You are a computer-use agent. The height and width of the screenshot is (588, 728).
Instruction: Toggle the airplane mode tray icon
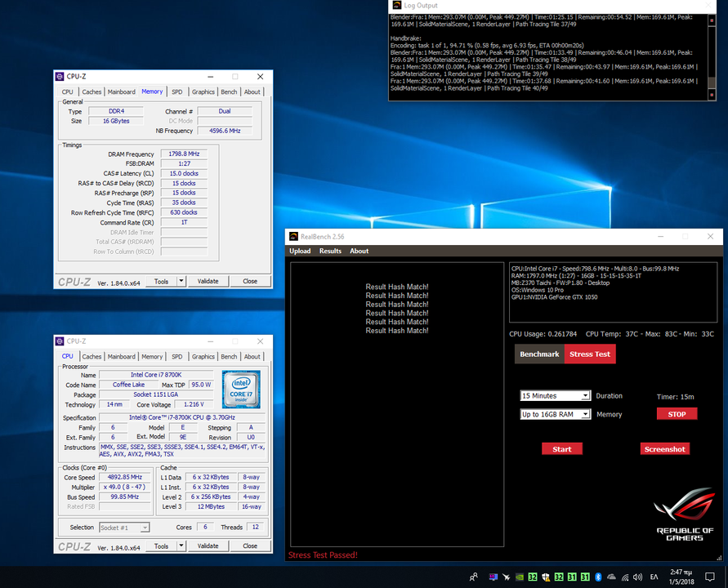coord(506,577)
